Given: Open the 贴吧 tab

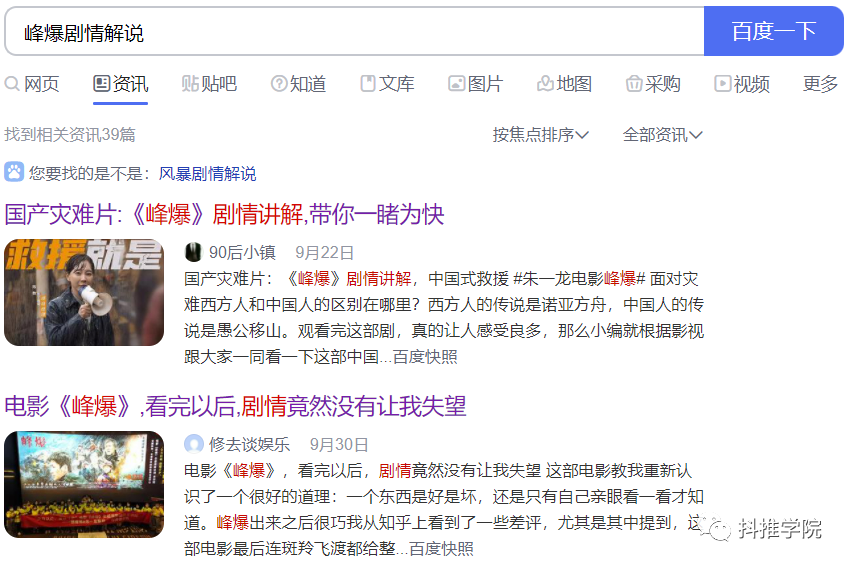Looking at the screenshot, I should point(209,84).
